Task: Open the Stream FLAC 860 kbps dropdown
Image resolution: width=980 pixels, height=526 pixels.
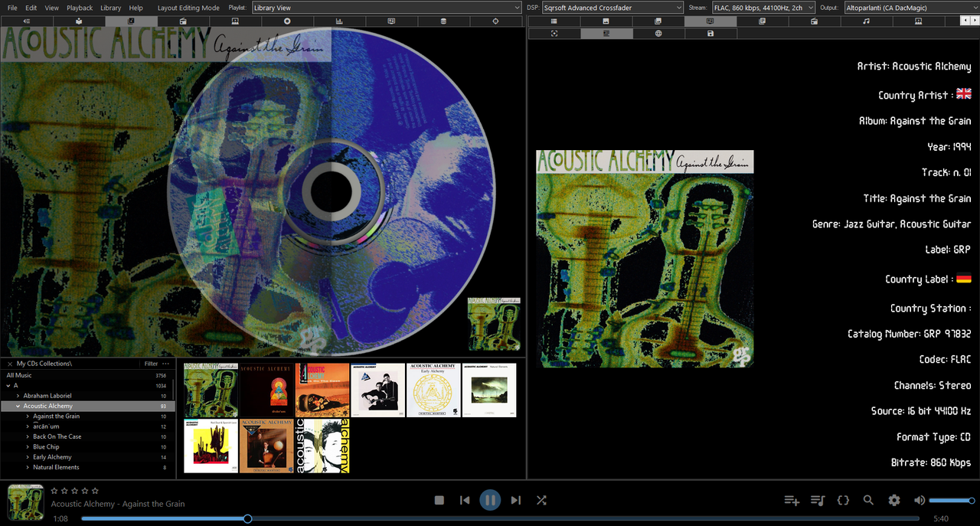Action: (763, 8)
